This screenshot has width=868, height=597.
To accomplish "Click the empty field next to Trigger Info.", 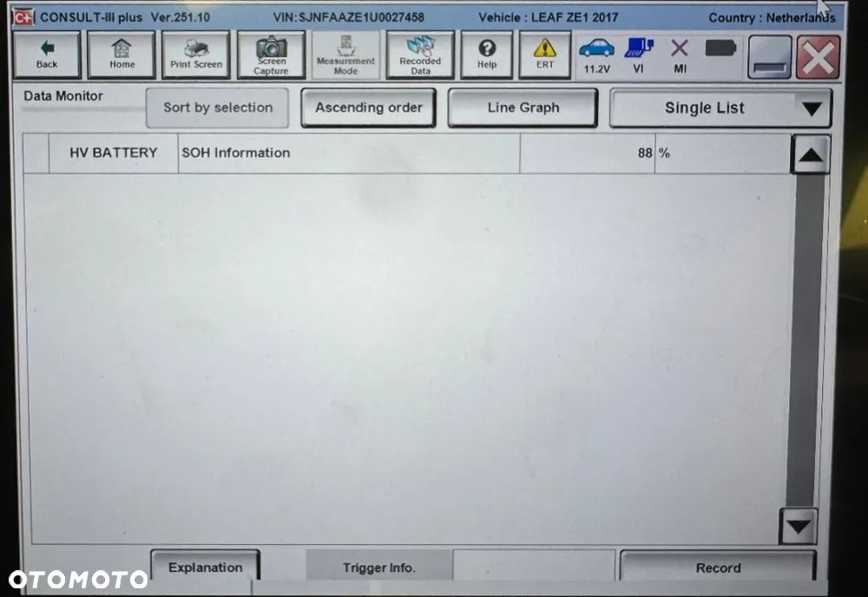I will tap(534, 567).
